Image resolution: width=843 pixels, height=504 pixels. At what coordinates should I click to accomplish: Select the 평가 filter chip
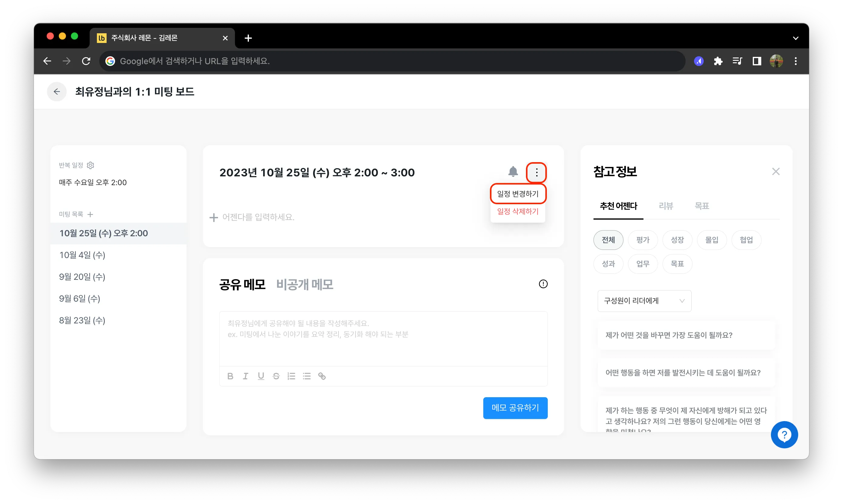(x=643, y=240)
